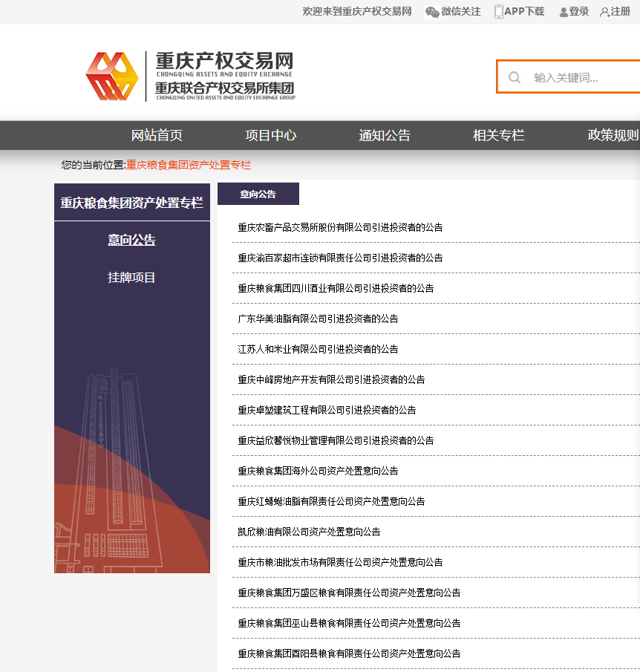
Task: Click 登录 link
Action: click(578, 12)
